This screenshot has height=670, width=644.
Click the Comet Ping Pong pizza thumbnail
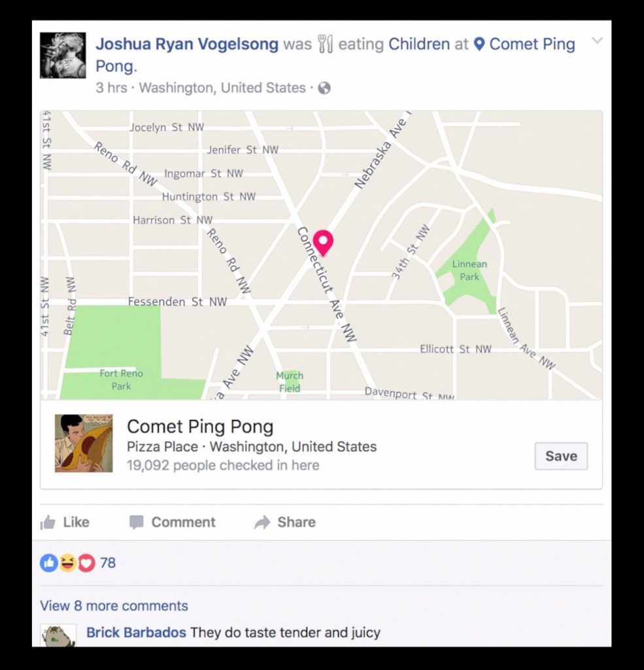coord(84,443)
